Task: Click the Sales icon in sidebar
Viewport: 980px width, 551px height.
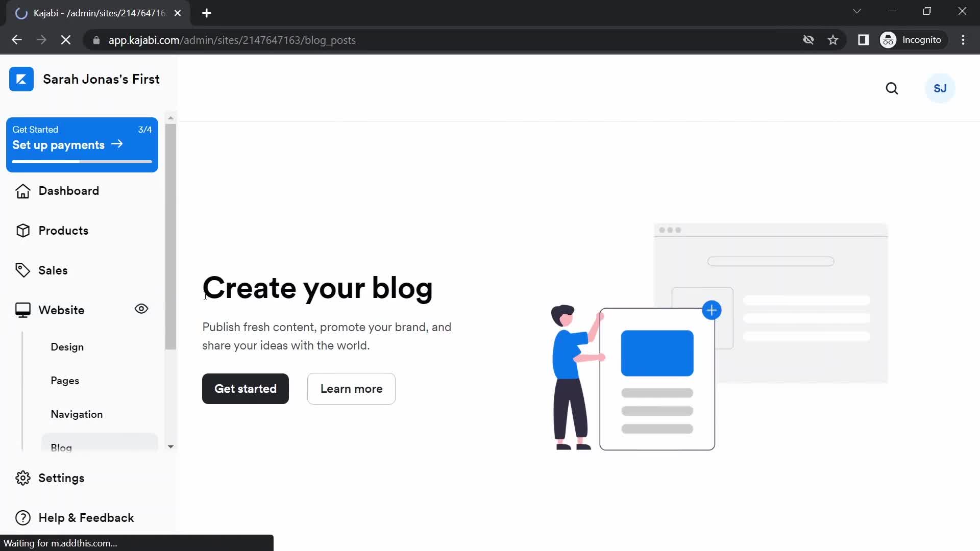Action: tap(21, 270)
